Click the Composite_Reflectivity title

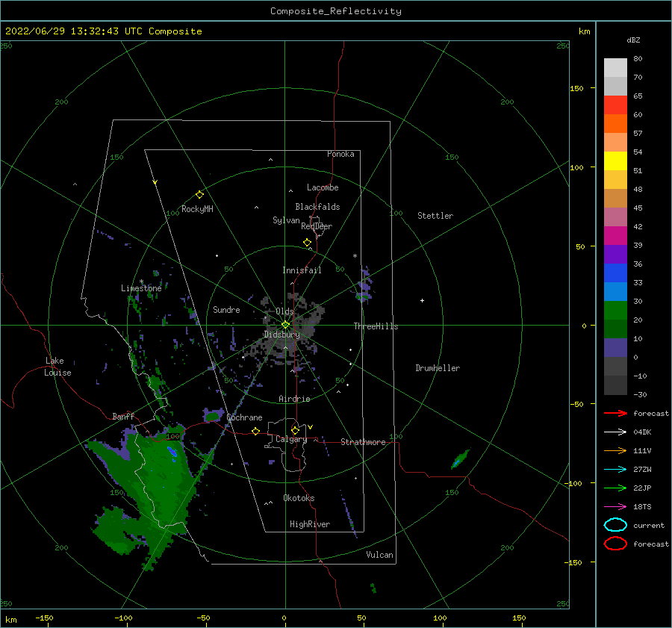click(335, 11)
